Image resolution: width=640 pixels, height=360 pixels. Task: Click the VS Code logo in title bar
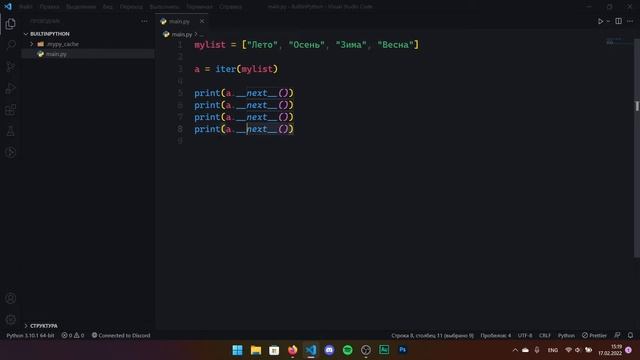click(8, 7)
